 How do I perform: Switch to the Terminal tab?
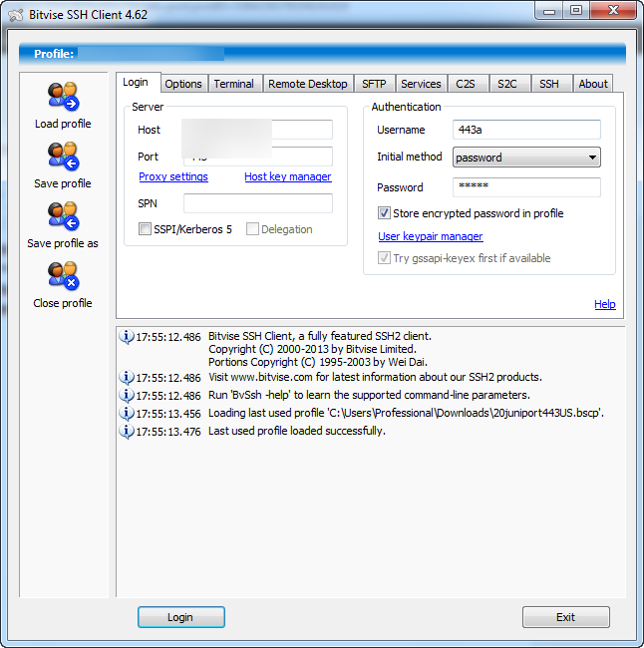click(234, 84)
